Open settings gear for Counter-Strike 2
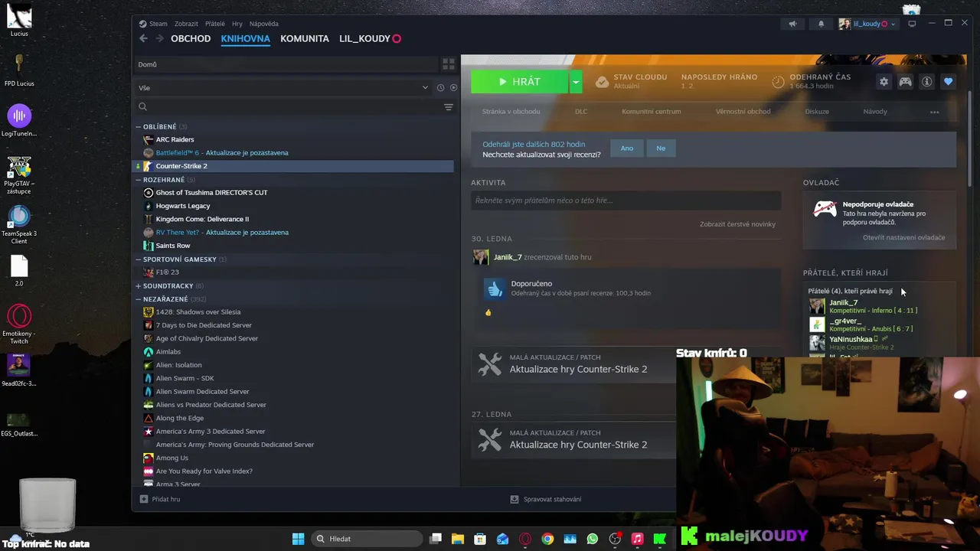980x551 pixels. [884, 82]
